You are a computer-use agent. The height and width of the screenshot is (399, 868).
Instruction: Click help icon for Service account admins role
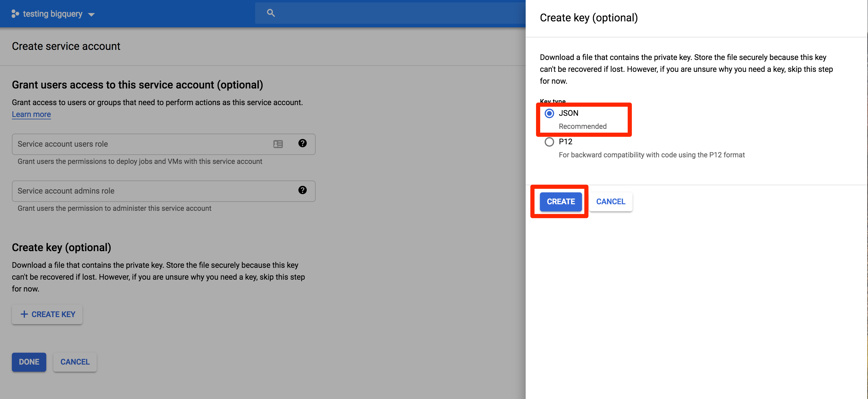302,190
